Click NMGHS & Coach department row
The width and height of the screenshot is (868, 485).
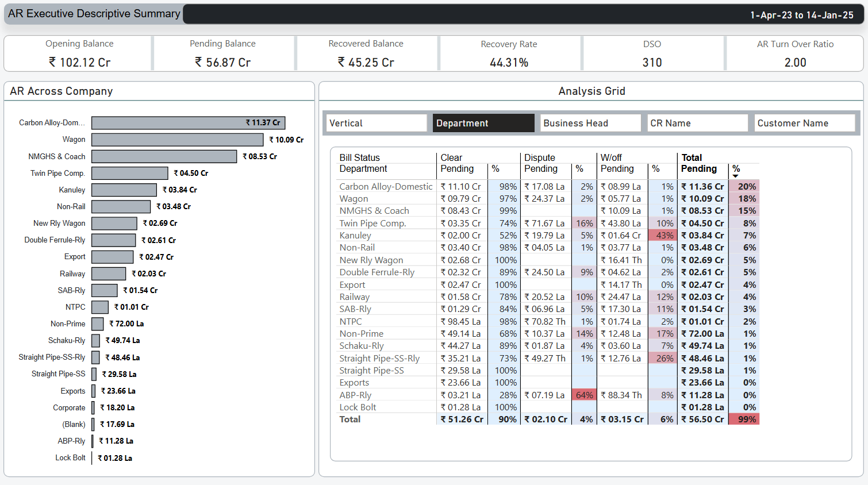pos(548,210)
